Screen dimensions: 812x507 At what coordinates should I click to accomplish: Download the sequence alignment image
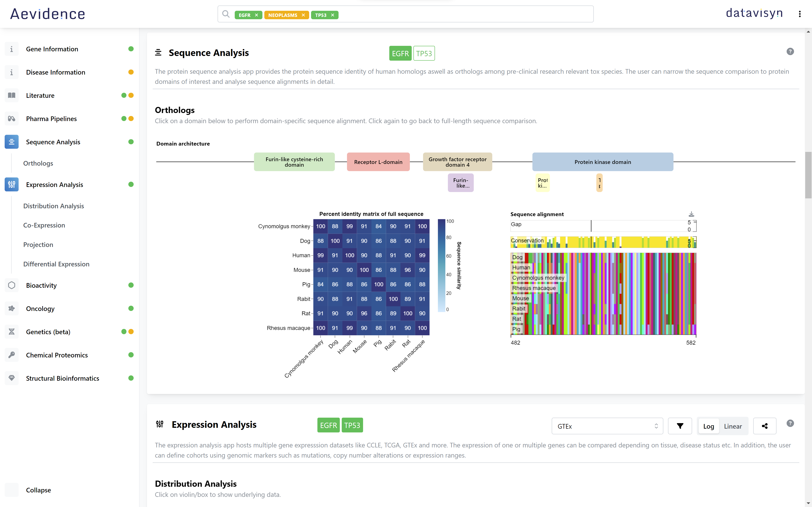pos(691,214)
